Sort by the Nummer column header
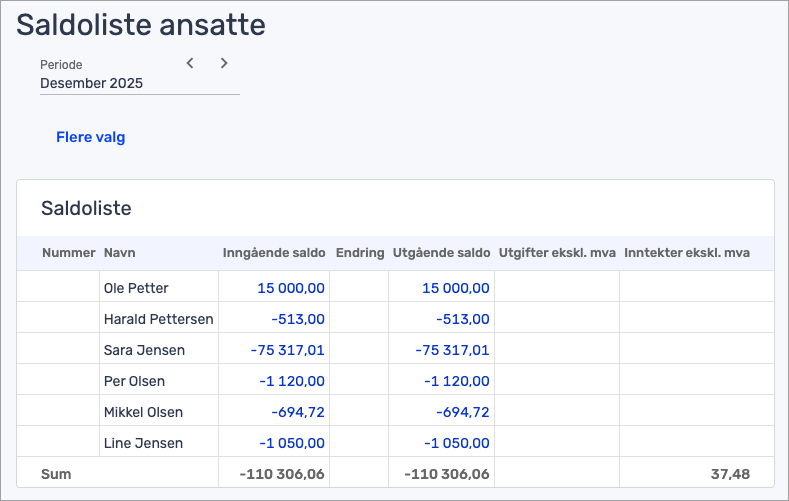 (68, 253)
